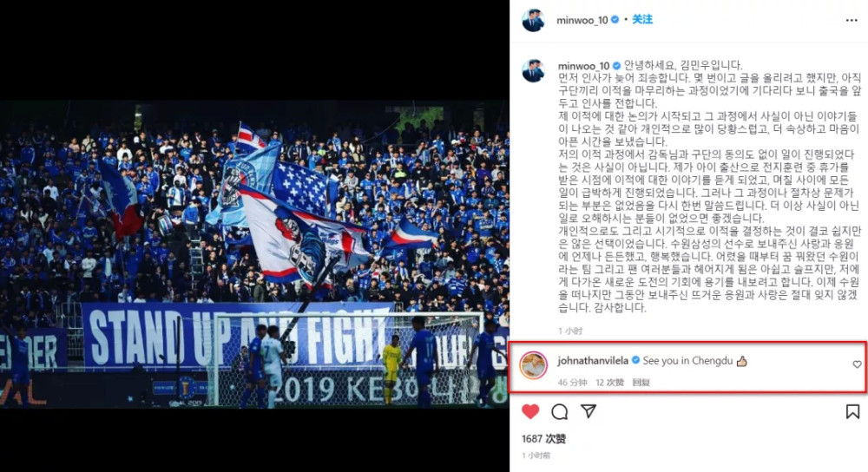The image size is (868, 472).
Task: Save post with the bookmark icon
Action: point(852,411)
